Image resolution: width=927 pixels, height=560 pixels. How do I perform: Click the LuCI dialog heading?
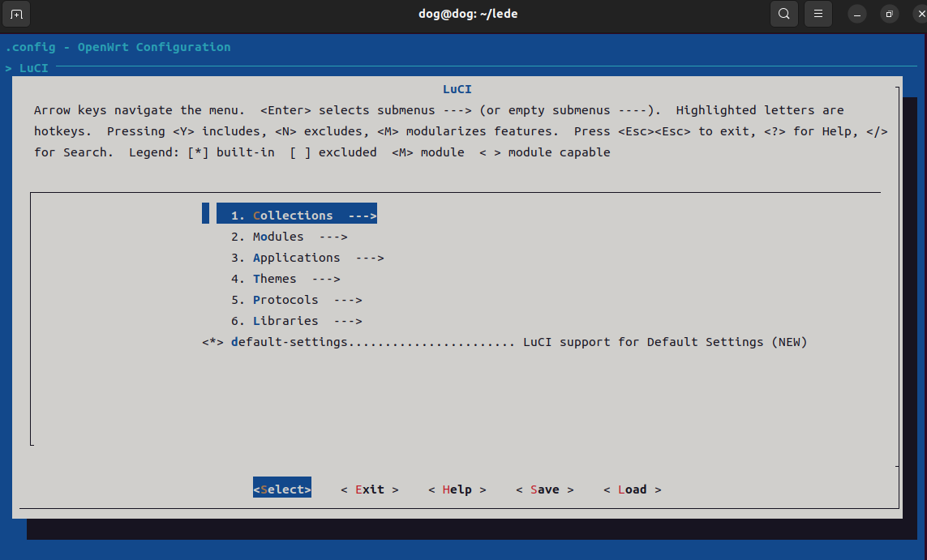pos(457,89)
